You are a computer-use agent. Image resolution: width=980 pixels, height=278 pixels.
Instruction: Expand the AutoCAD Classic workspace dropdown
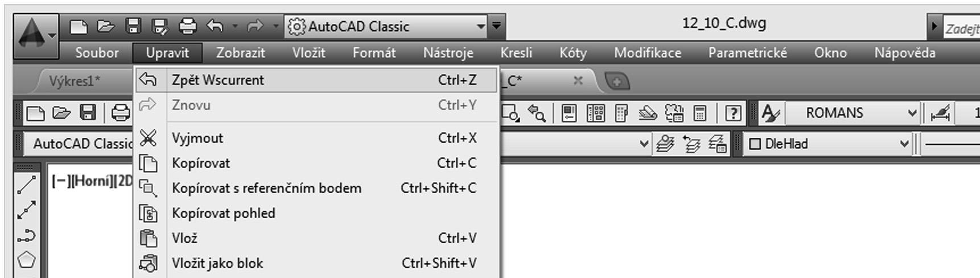(x=480, y=26)
